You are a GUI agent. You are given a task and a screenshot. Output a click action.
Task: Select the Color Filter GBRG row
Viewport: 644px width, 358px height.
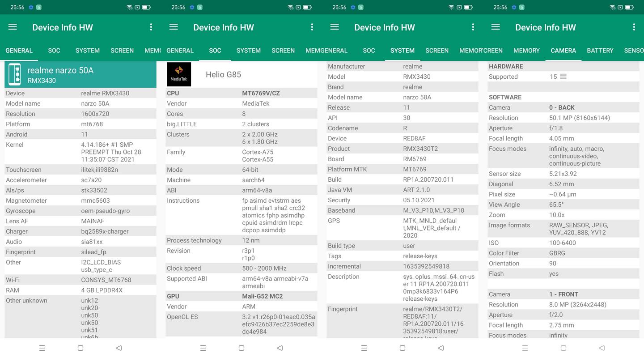[563, 253]
